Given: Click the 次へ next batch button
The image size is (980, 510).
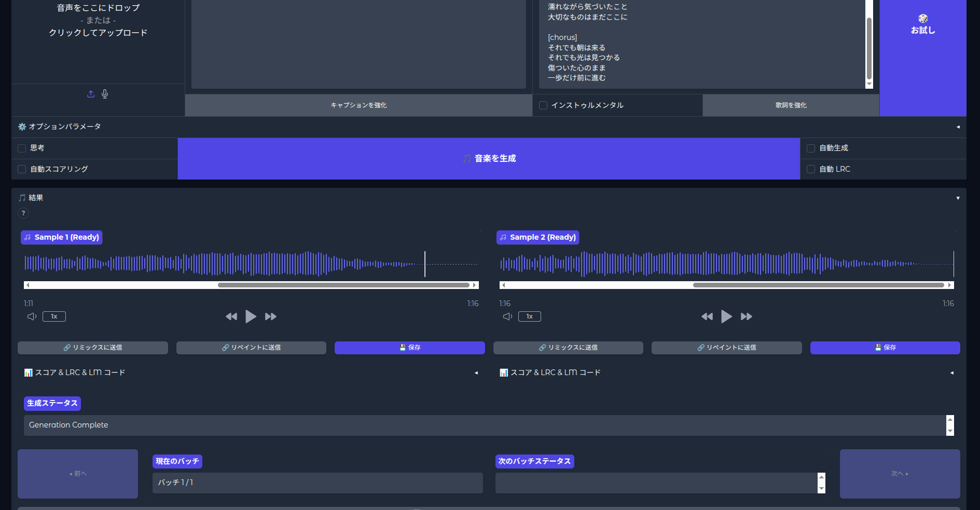Looking at the screenshot, I should coord(900,474).
